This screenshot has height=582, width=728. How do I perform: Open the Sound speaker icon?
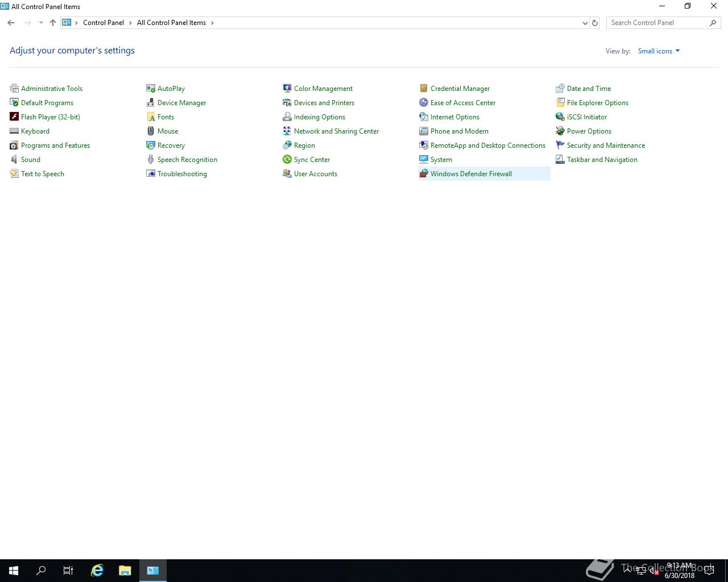pyautogui.click(x=14, y=159)
